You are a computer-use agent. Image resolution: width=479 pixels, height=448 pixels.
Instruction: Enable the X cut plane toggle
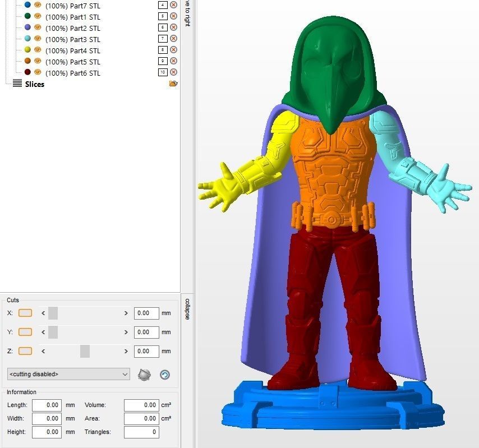tap(25, 313)
